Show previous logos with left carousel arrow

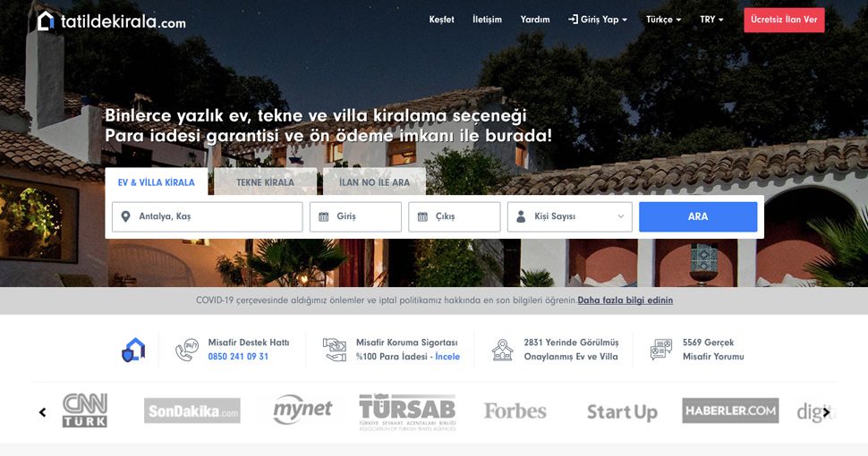(x=43, y=412)
